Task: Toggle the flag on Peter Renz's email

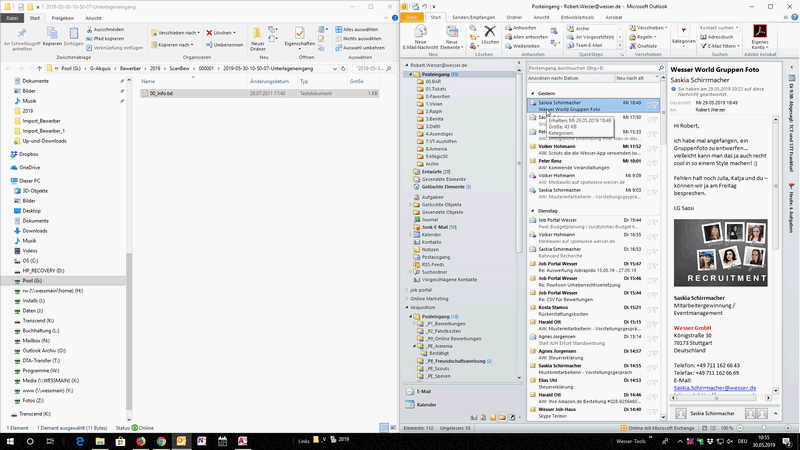Action: pos(652,161)
